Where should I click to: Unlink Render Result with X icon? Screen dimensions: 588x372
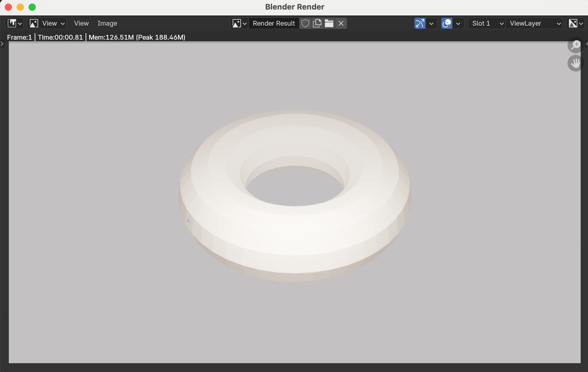[x=341, y=23]
